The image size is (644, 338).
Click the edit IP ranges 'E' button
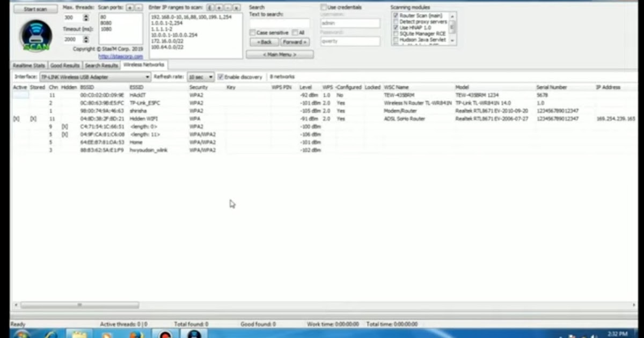(x=210, y=8)
